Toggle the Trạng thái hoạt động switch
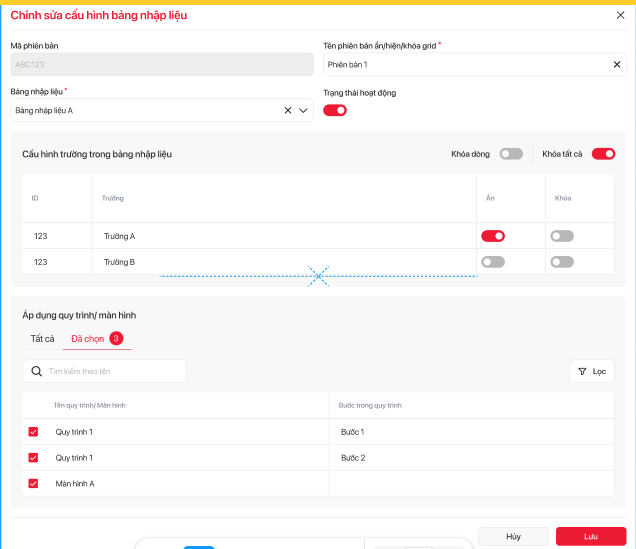The height and width of the screenshot is (549, 636). [x=334, y=110]
